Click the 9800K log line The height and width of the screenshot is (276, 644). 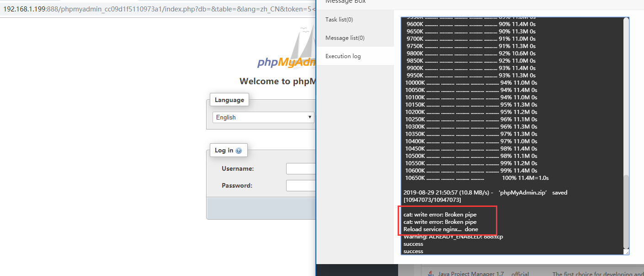471,54
